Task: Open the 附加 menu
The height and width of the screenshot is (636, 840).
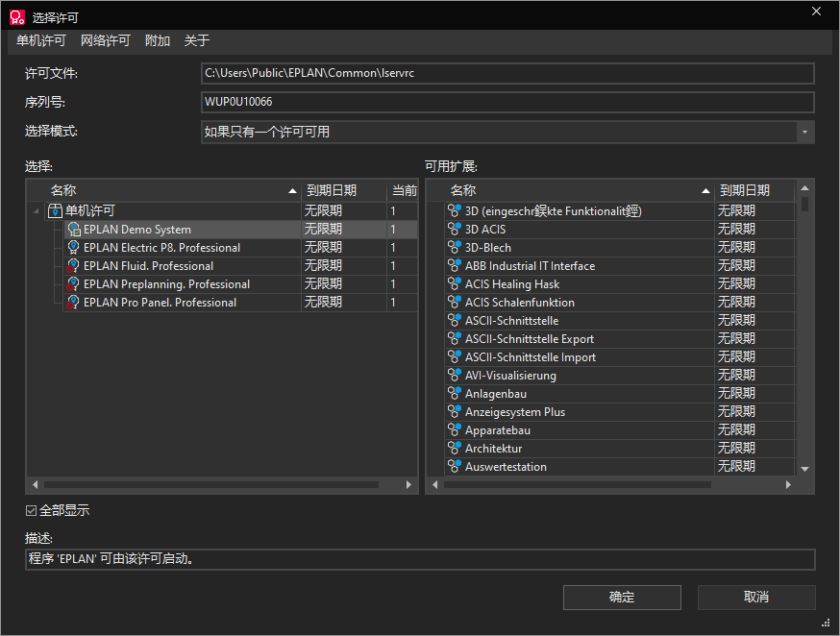Action: pos(157,40)
